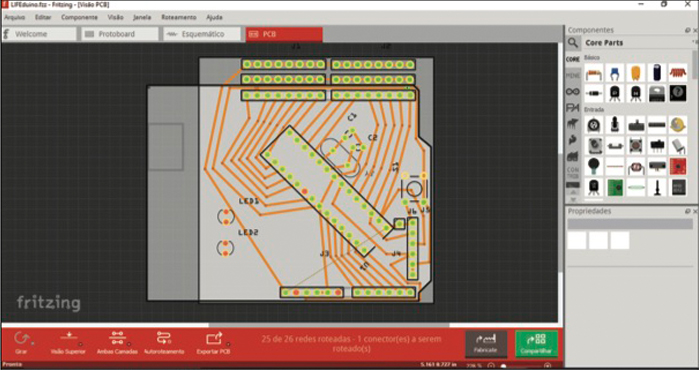Image resolution: width=699 pixels, height=370 pixels.
Task: Open the Roteamento menu
Action: point(178,17)
